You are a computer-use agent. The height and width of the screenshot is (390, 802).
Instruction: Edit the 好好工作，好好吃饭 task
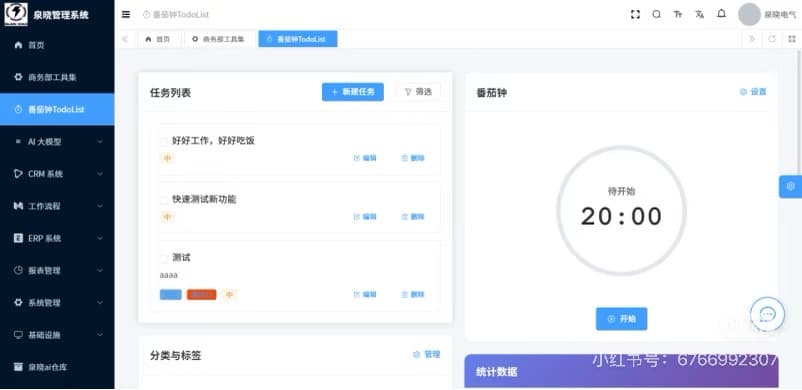coord(365,158)
